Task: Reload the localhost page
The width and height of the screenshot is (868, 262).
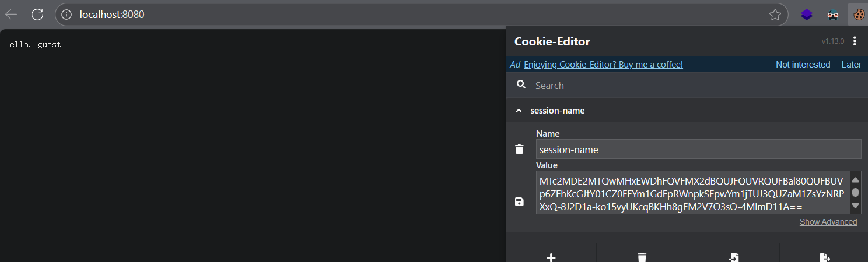Action: (37, 15)
